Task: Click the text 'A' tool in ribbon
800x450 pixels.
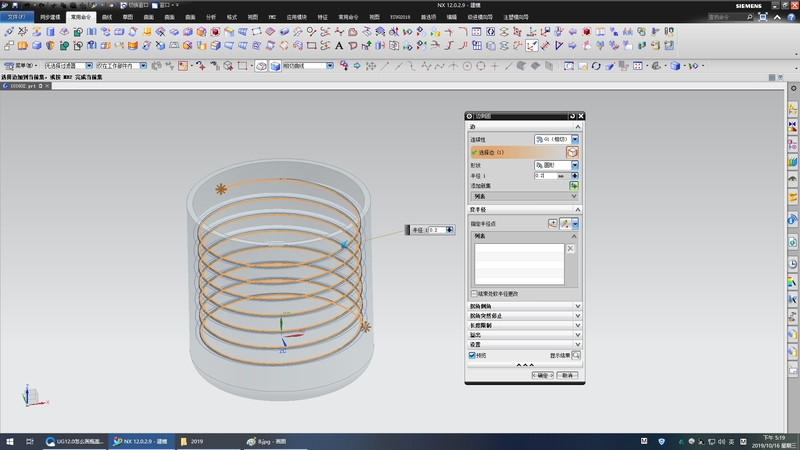Action: [339, 45]
